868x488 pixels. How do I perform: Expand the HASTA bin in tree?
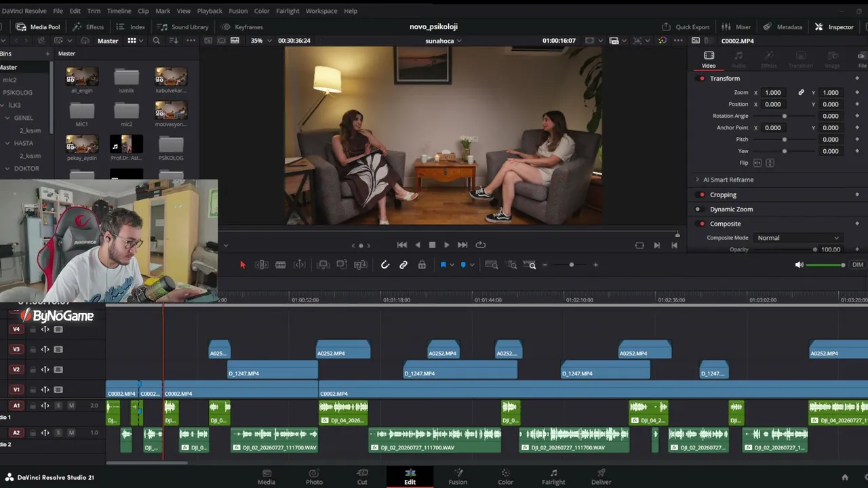[x=7, y=143]
